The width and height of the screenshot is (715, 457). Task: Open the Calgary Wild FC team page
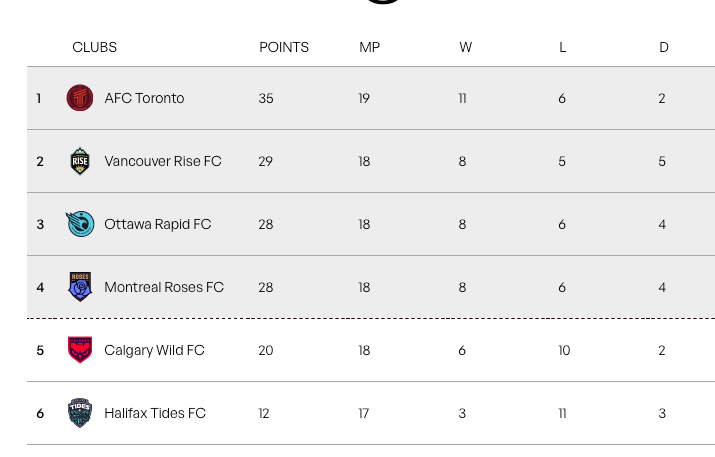tap(154, 350)
